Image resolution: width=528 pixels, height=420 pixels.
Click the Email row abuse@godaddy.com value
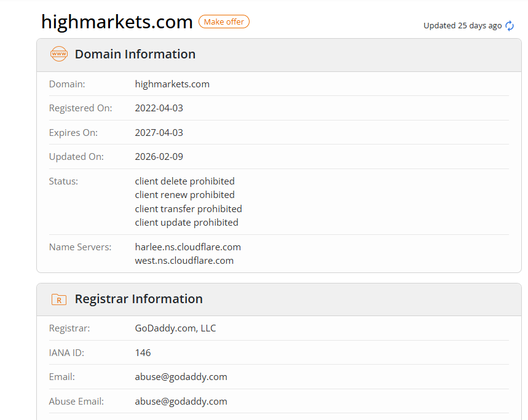coord(181,377)
